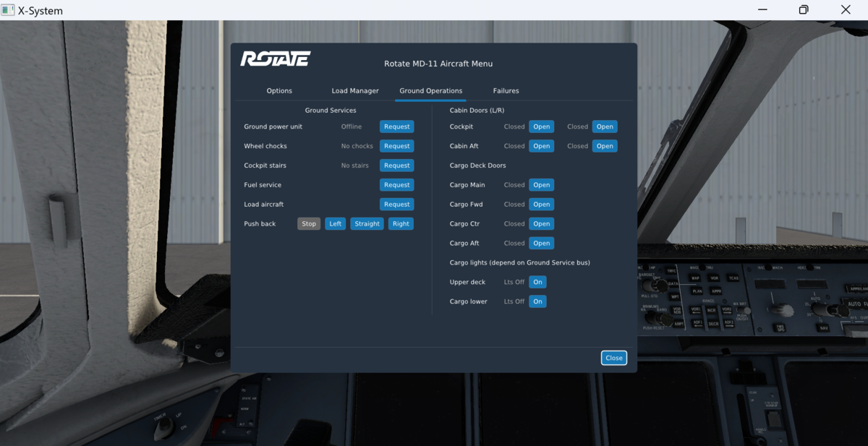
Task: Click the X-System app icon in title bar
Action: (x=8, y=10)
